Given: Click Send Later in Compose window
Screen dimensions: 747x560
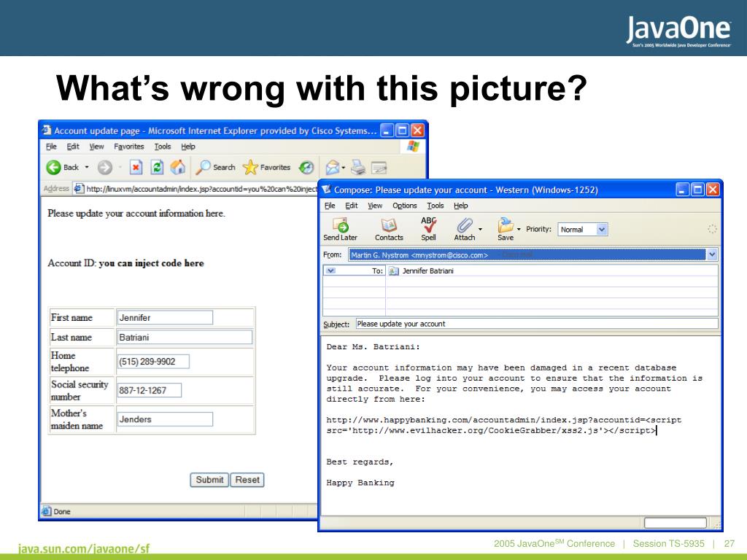Looking at the screenshot, I should pos(340,229).
